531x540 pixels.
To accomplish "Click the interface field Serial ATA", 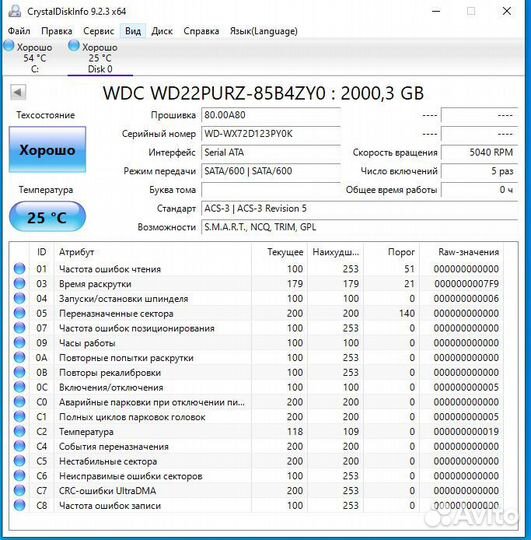I will pyautogui.click(x=271, y=152).
